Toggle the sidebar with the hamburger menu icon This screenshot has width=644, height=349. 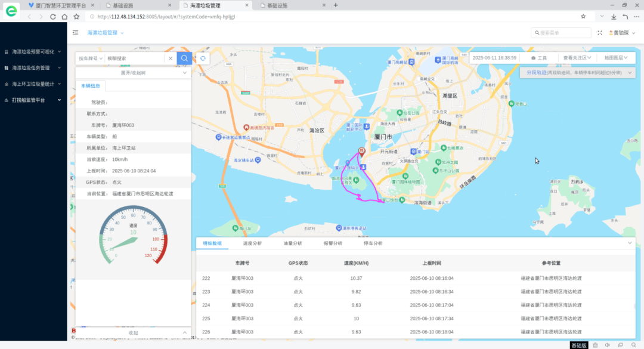[76, 33]
